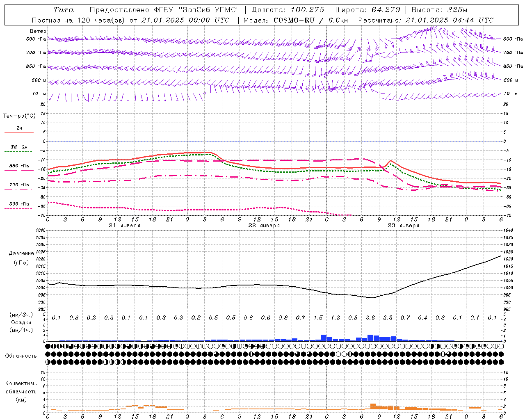
Task: Click the "Широта: 64.279" header field
Action: [x=367, y=10]
